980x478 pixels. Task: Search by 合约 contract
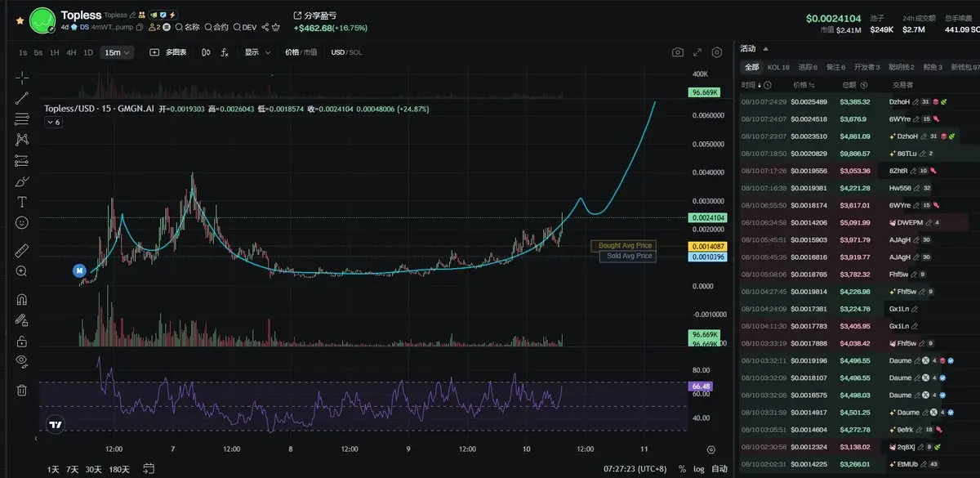[216, 27]
